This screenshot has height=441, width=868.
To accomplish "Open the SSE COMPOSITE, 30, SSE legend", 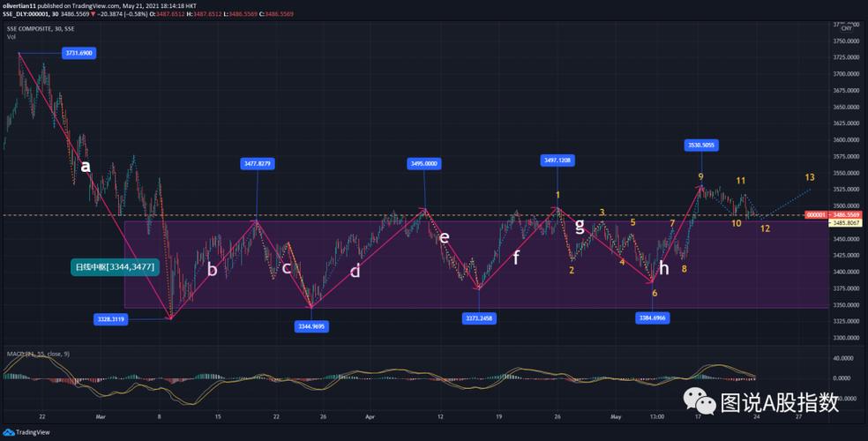I will point(40,28).
